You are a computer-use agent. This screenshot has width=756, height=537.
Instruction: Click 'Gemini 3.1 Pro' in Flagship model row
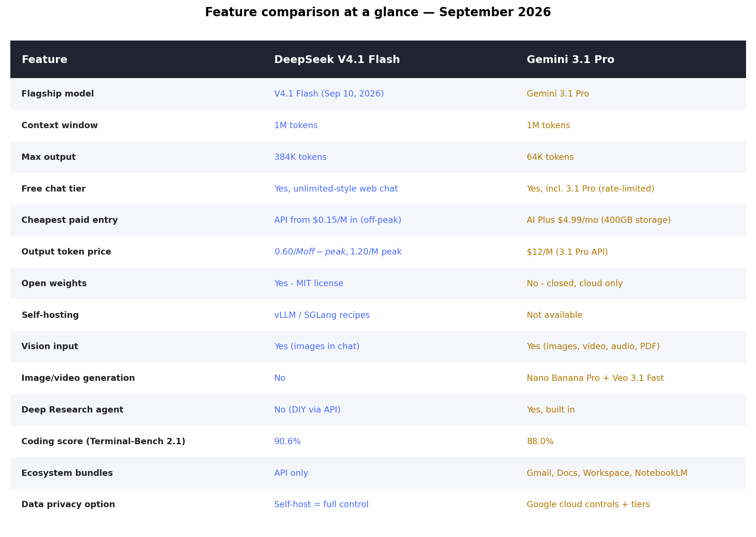point(558,94)
